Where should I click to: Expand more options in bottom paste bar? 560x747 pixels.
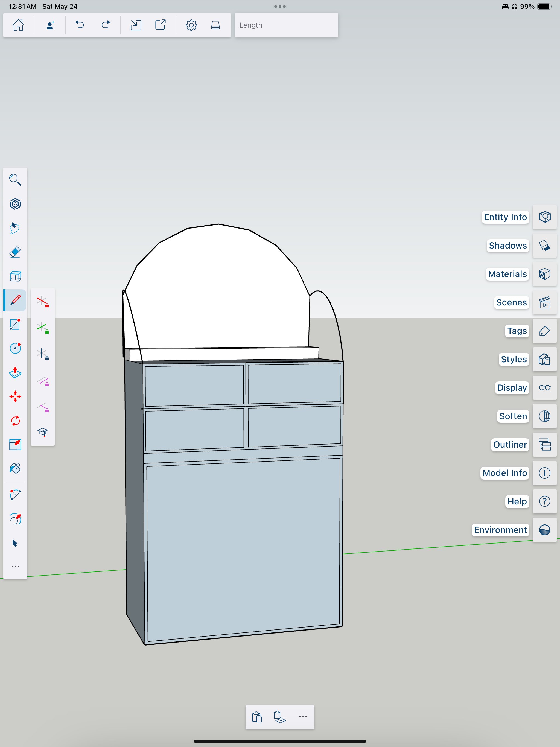303,717
